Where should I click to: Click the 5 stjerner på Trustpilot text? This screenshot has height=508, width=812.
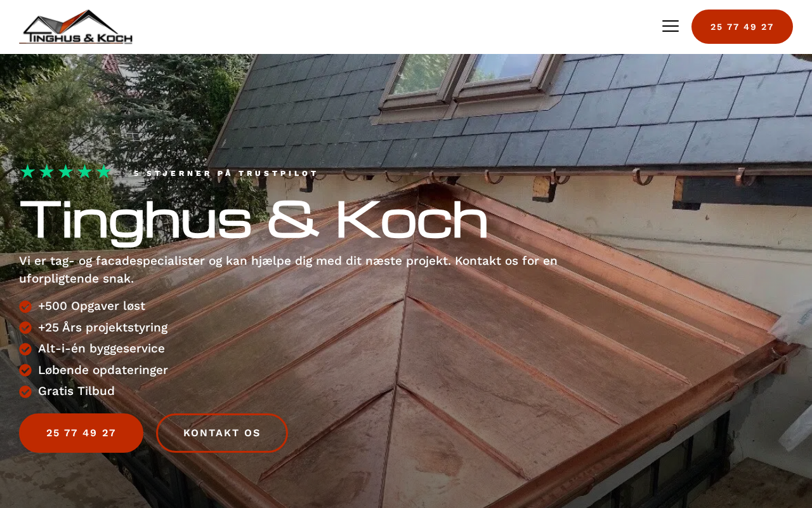coord(225,173)
